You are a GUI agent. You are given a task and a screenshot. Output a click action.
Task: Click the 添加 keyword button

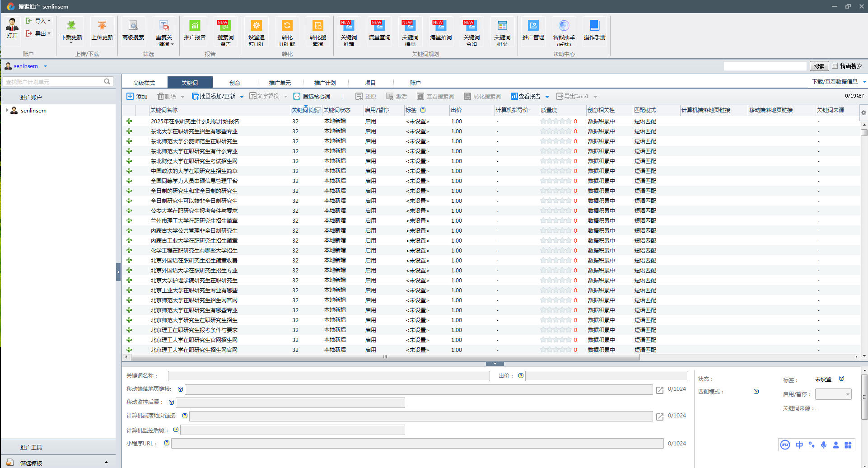coord(137,96)
